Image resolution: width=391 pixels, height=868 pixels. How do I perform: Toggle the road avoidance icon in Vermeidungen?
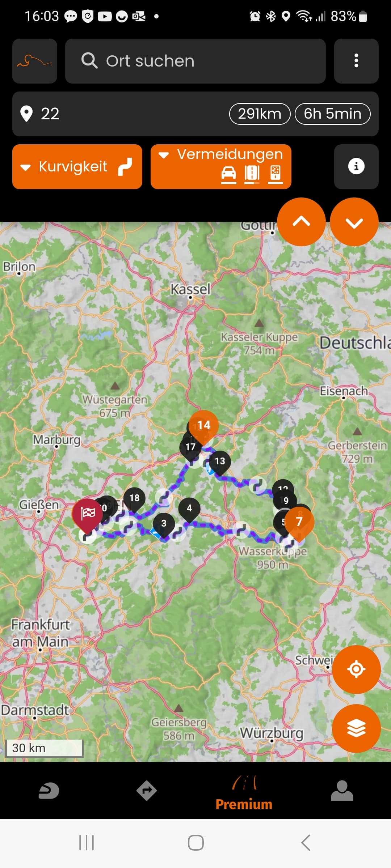point(252,174)
